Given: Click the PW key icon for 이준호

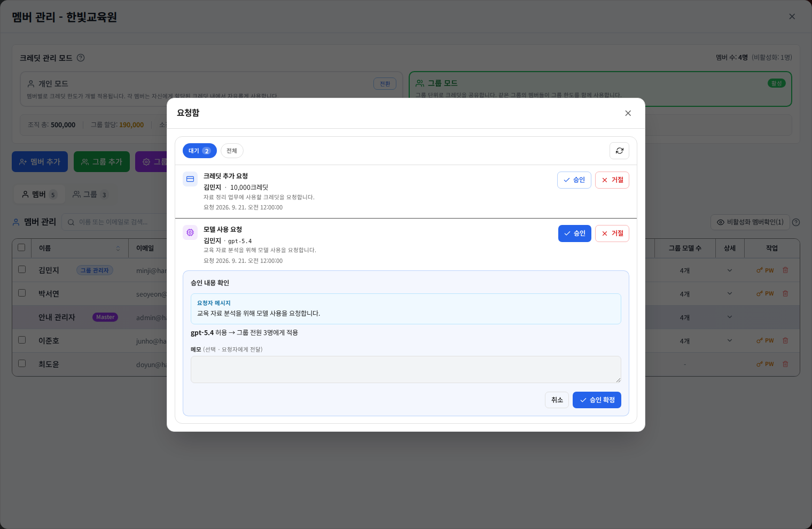Looking at the screenshot, I should pos(765,341).
